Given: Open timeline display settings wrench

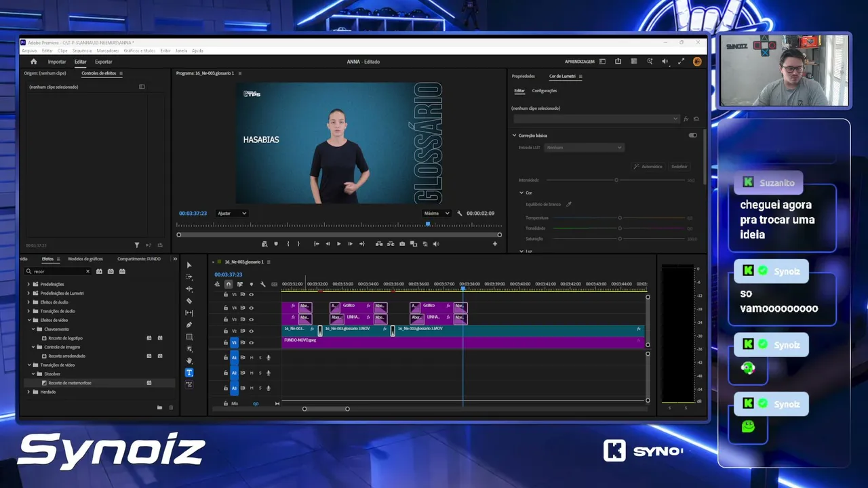Looking at the screenshot, I should pos(262,284).
